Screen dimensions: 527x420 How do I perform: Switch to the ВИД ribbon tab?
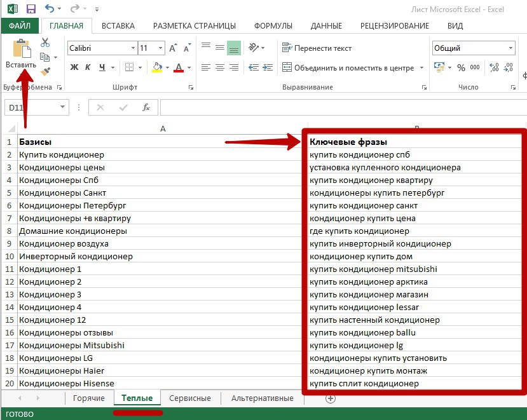click(x=455, y=26)
